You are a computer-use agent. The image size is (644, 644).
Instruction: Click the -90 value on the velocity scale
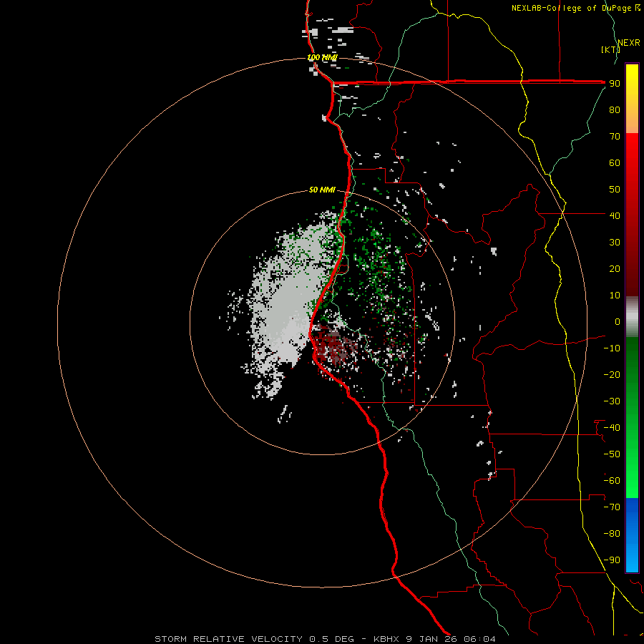[612, 560]
